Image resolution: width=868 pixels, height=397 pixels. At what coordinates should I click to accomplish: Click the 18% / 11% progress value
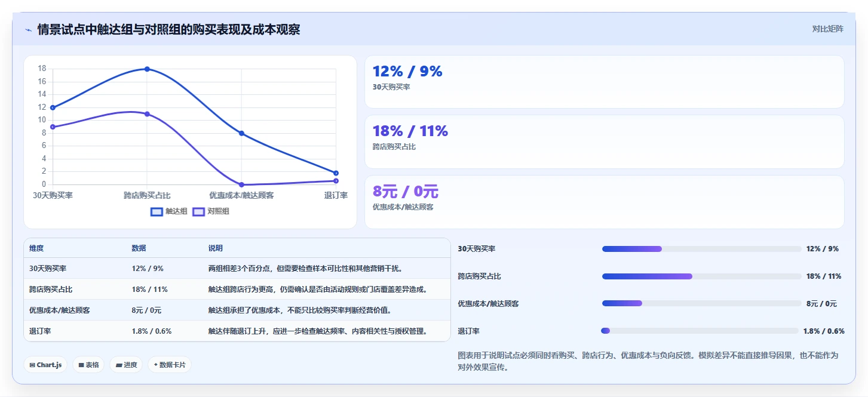(824, 276)
